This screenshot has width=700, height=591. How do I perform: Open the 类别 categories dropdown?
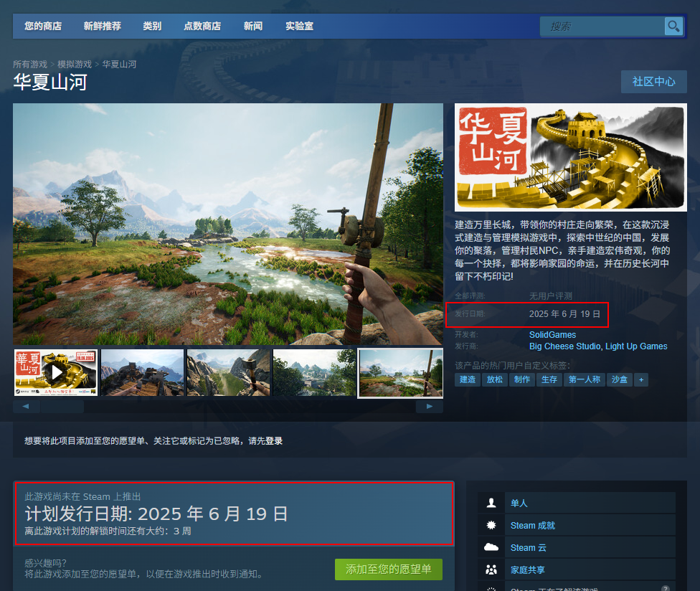[x=151, y=26]
